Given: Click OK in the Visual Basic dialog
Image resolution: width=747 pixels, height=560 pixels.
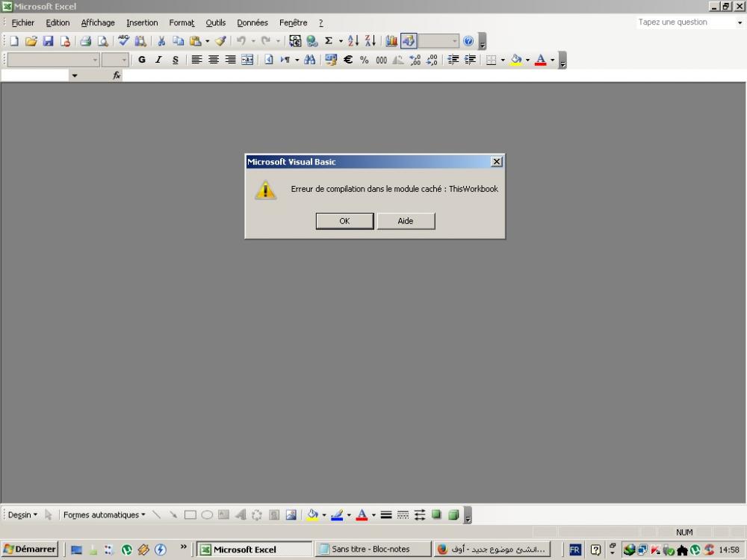Looking at the screenshot, I should (x=344, y=221).
